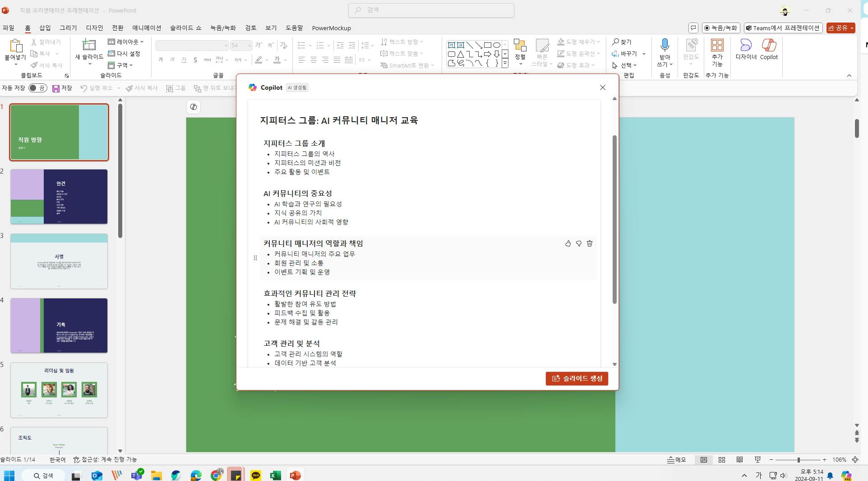The image size is (868, 481).
Task: Click the Record (녹음/녹화) button at top right
Action: click(720, 28)
